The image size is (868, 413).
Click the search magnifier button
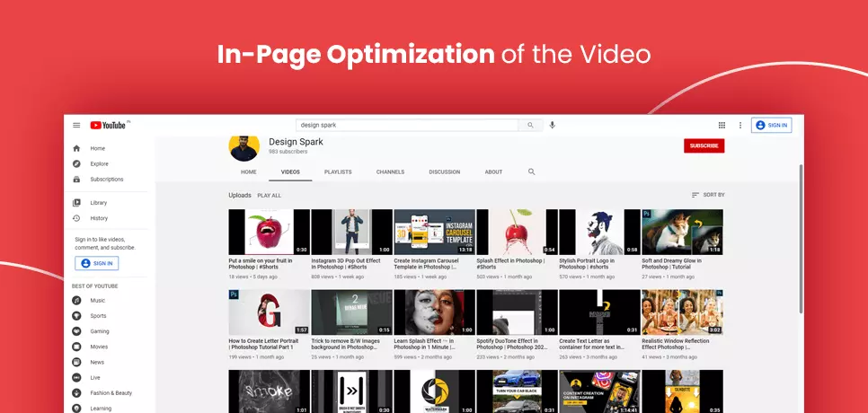[x=530, y=126]
